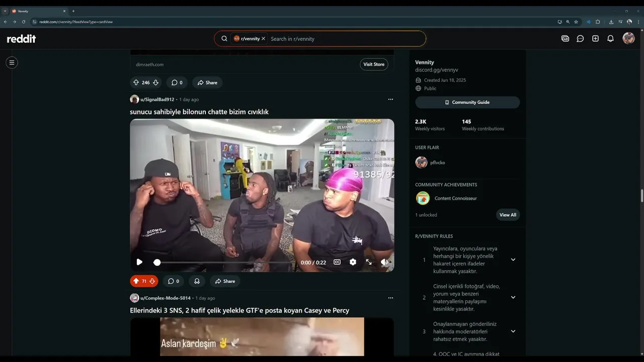Go forward in browser
The height and width of the screenshot is (362, 644).
15,22
